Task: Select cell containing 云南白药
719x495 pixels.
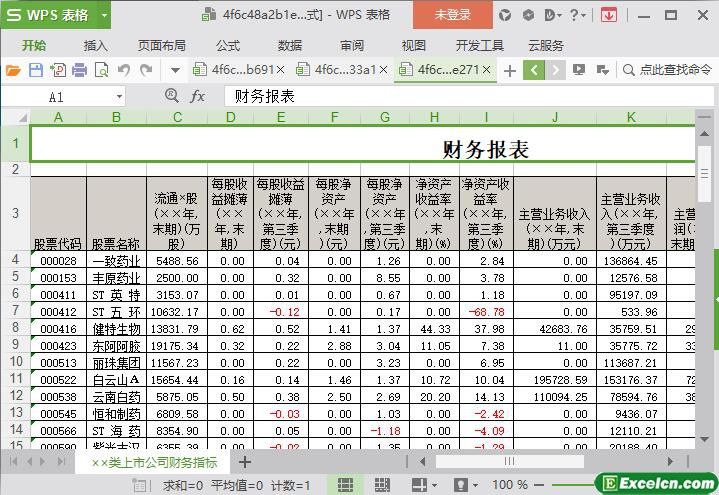Action: (x=116, y=397)
